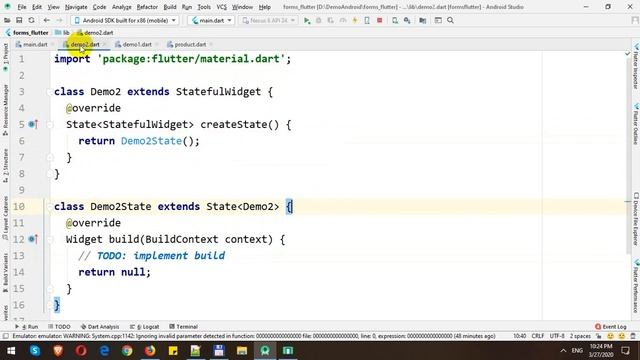Open the Event Log panel
Viewport: 640px width, 360px height.
(x=611, y=327)
